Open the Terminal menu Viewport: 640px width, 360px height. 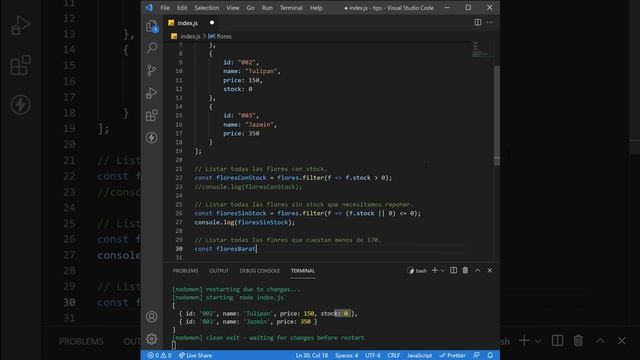[291, 8]
